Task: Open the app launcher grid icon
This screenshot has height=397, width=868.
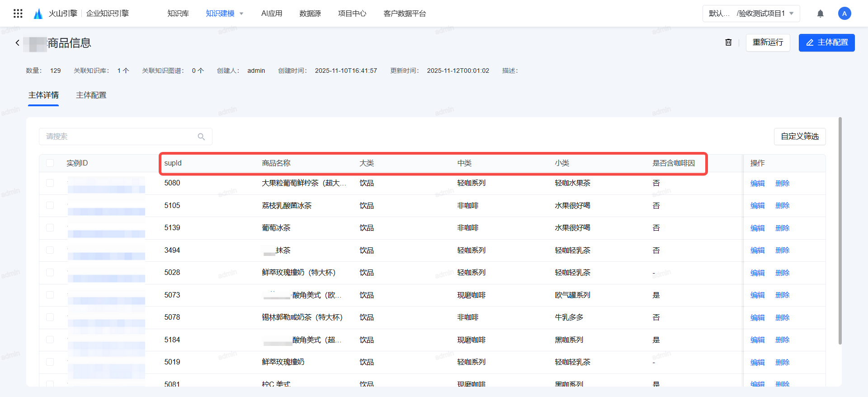Action: pyautogui.click(x=18, y=14)
